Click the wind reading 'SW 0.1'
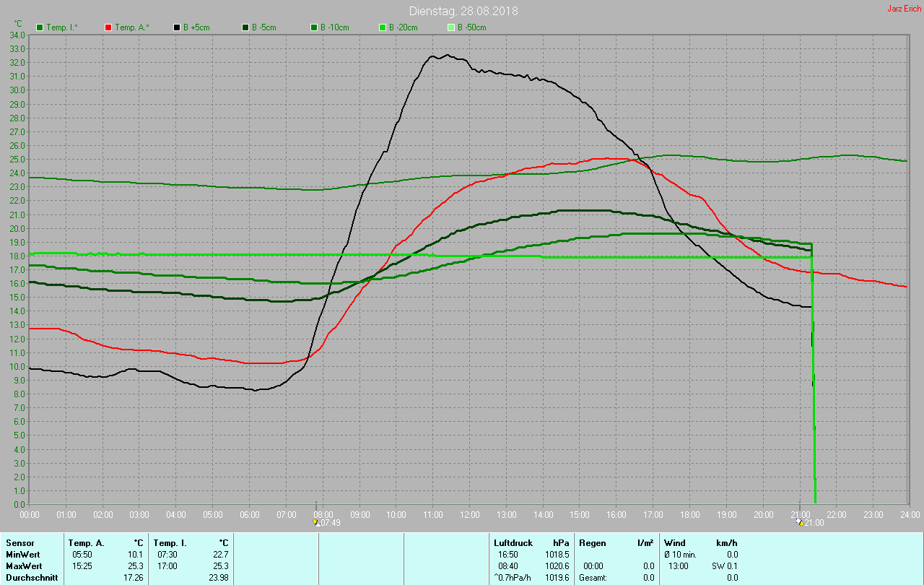 (x=724, y=565)
